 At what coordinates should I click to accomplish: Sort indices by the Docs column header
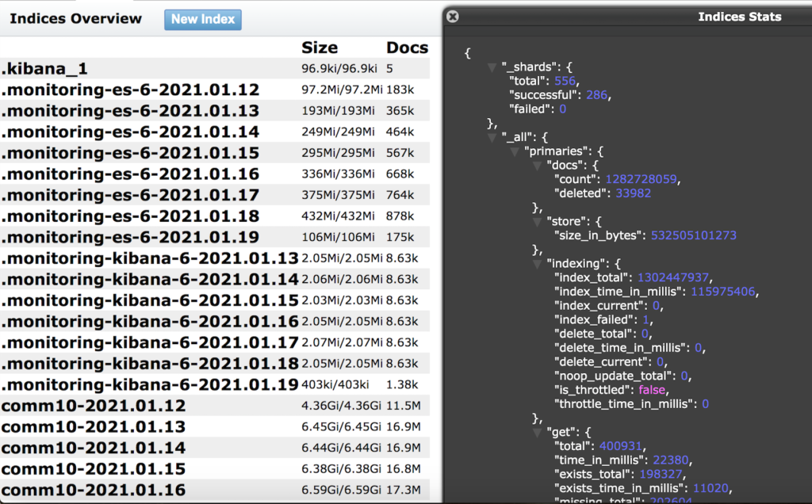pyautogui.click(x=407, y=48)
